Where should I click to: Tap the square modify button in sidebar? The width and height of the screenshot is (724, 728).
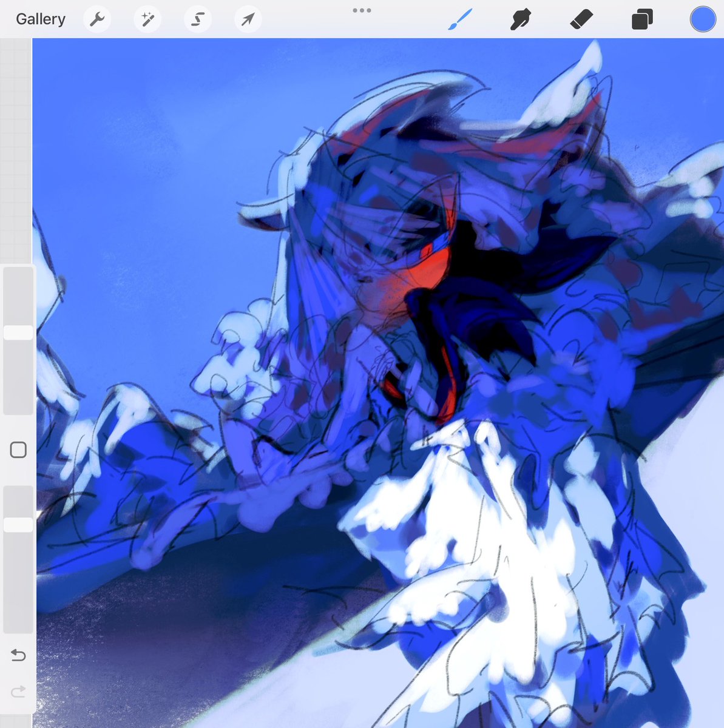tap(18, 450)
